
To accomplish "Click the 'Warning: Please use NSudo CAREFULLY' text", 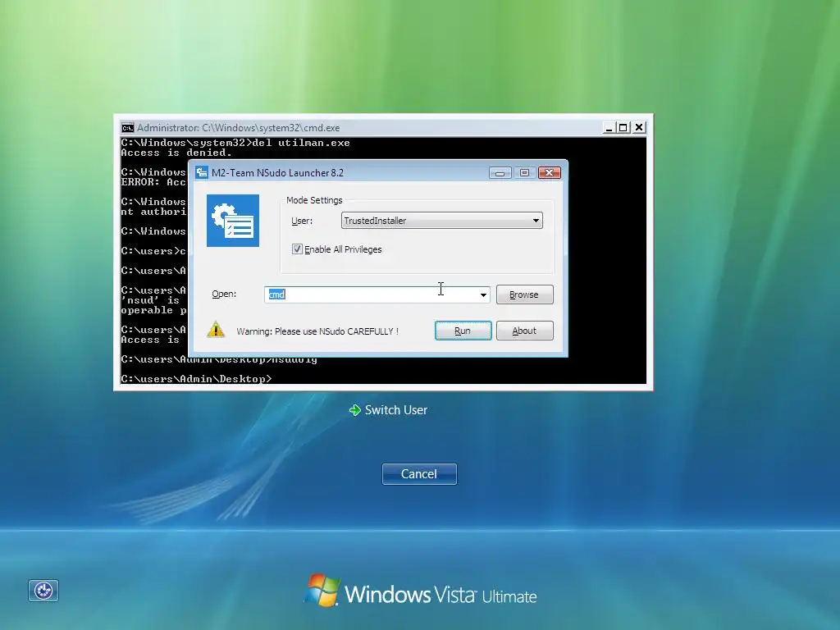I will (317, 331).
